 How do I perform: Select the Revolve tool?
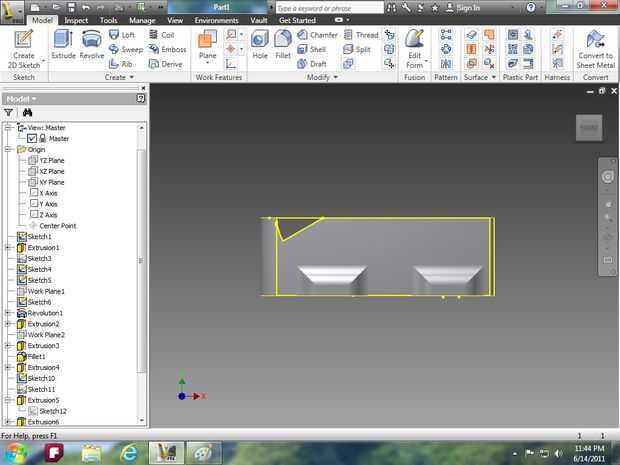point(92,44)
